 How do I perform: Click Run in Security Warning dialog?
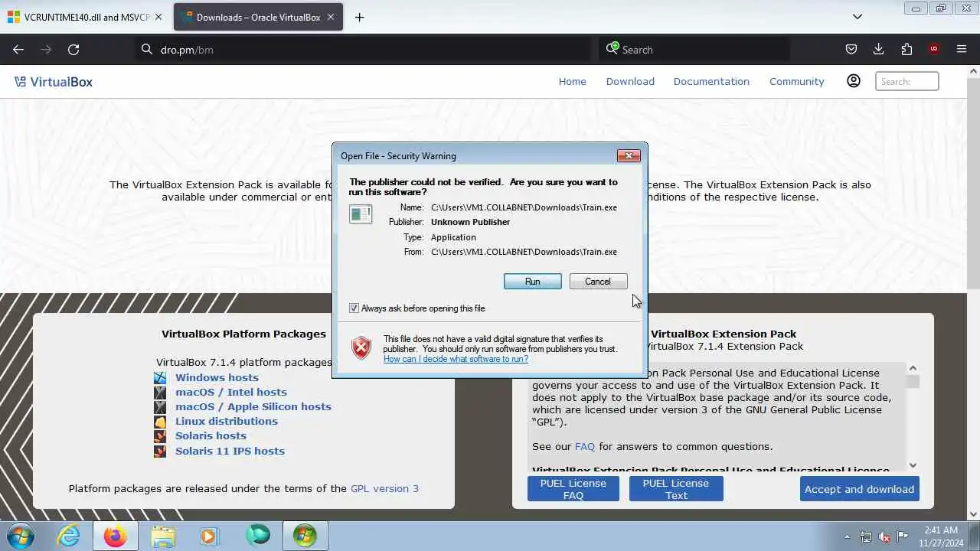tap(533, 282)
